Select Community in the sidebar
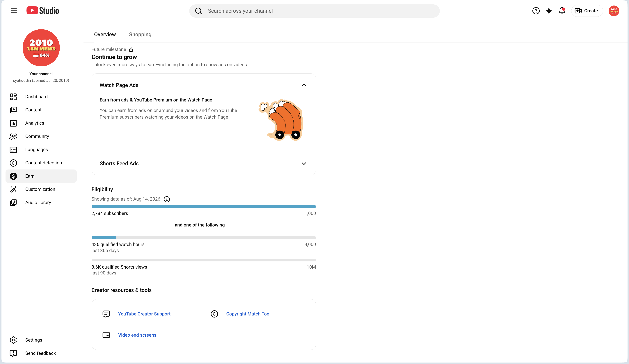629x364 pixels. point(41,136)
